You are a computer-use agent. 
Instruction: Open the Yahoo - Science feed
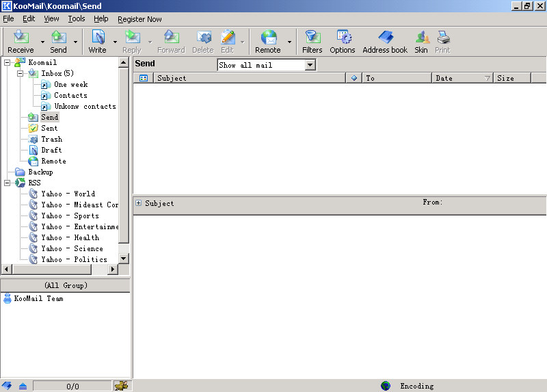[72, 248]
